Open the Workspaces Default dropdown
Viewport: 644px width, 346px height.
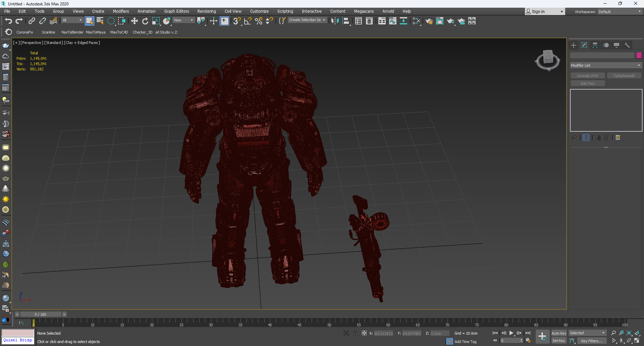coord(620,12)
